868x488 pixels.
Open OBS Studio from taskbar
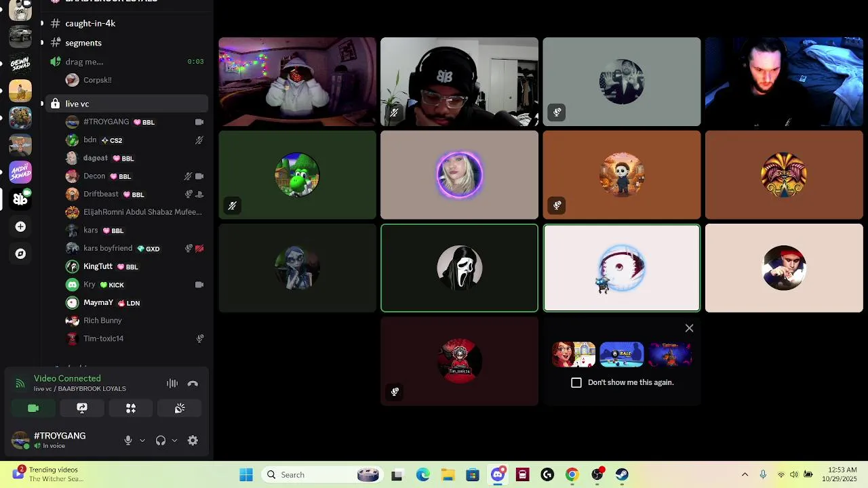pos(597,474)
